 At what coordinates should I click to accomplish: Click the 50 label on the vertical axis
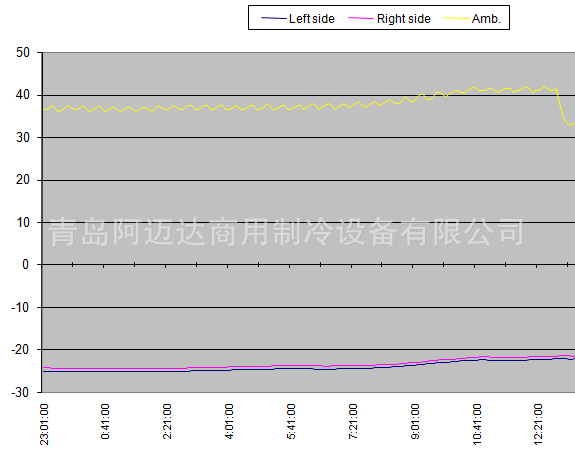23,53
